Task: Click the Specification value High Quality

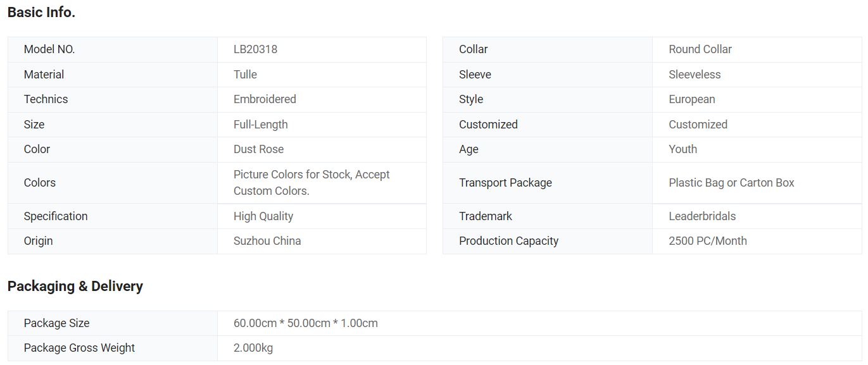Action: [x=263, y=216]
